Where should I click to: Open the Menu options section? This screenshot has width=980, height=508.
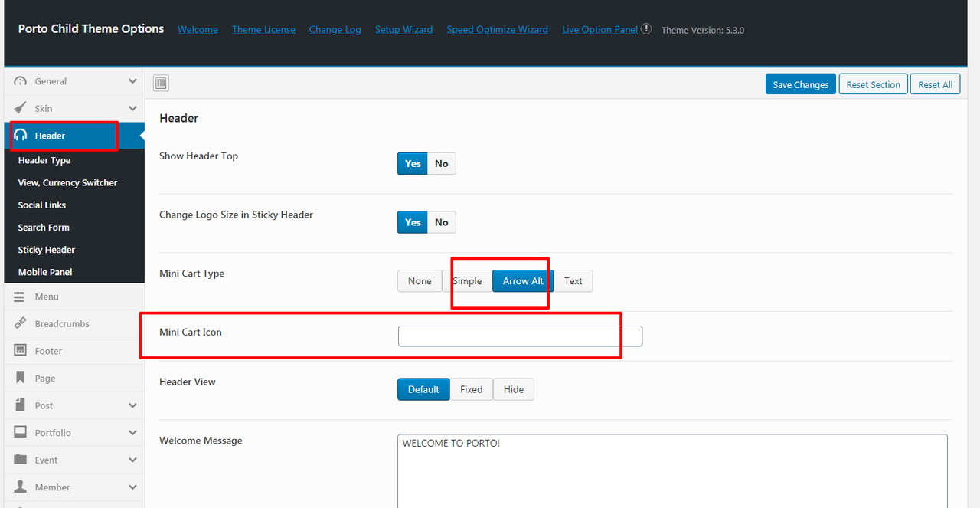coord(74,297)
